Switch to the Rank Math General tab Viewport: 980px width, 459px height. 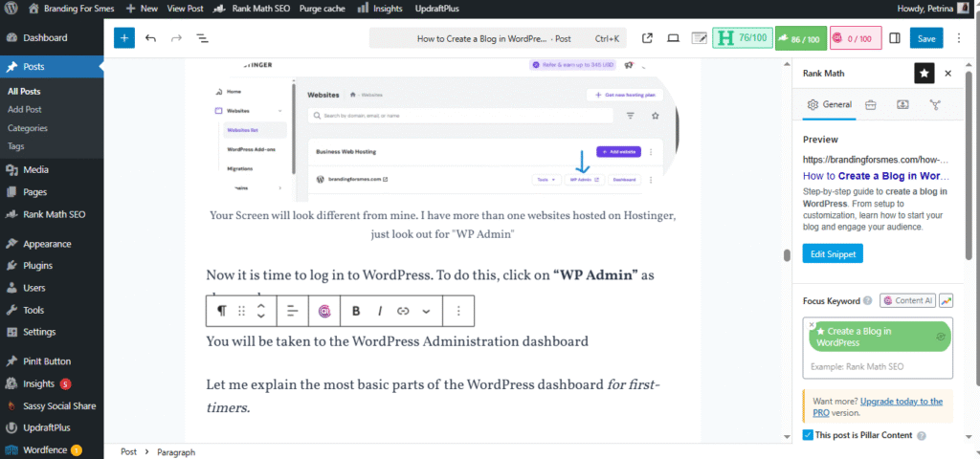pos(830,104)
